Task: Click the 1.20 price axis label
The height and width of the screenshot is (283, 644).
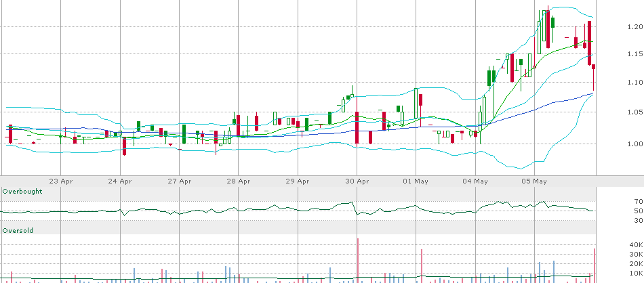Action: click(635, 26)
